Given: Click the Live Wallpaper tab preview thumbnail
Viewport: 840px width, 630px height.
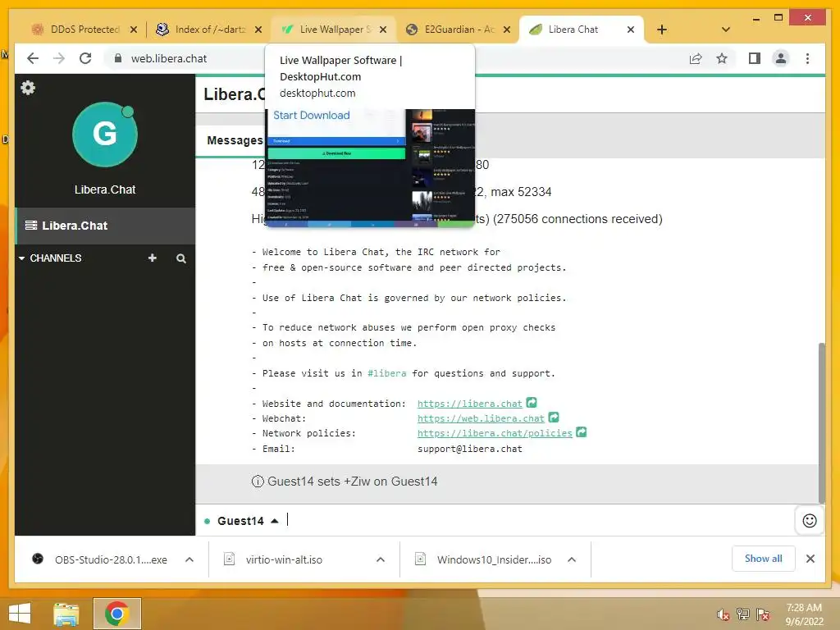Looking at the screenshot, I should (x=371, y=167).
